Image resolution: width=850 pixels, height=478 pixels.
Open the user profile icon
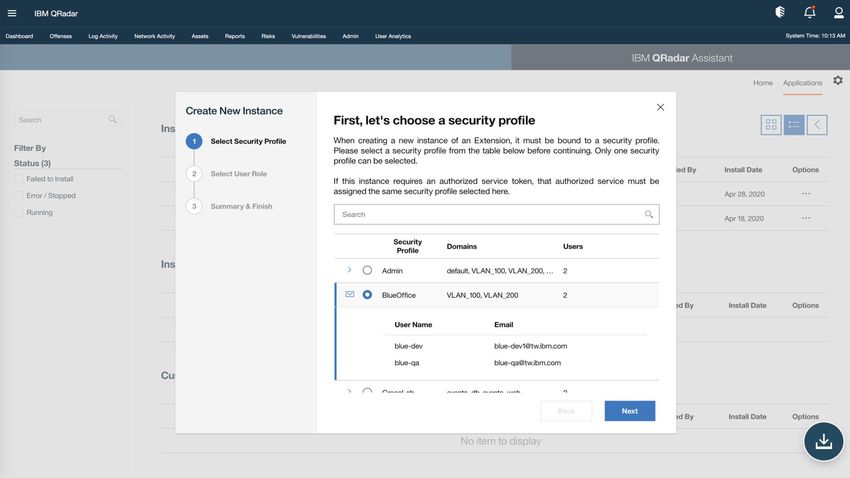click(x=838, y=12)
